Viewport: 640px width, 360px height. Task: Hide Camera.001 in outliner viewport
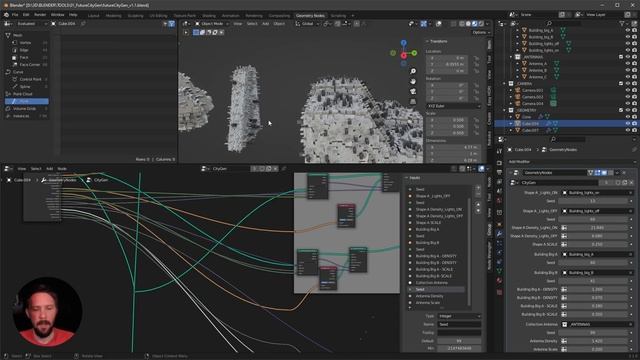pos(628,90)
